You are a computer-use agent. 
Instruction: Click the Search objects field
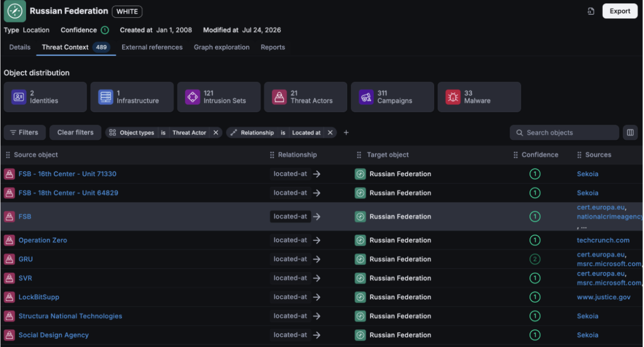(564, 133)
